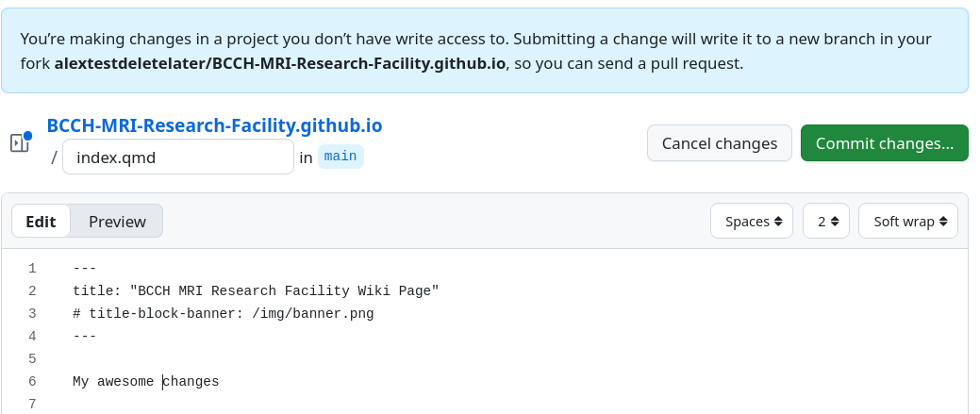Image resolution: width=980 pixels, height=414 pixels.
Task: Switch to the Edit tab
Action: pyautogui.click(x=41, y=222)
